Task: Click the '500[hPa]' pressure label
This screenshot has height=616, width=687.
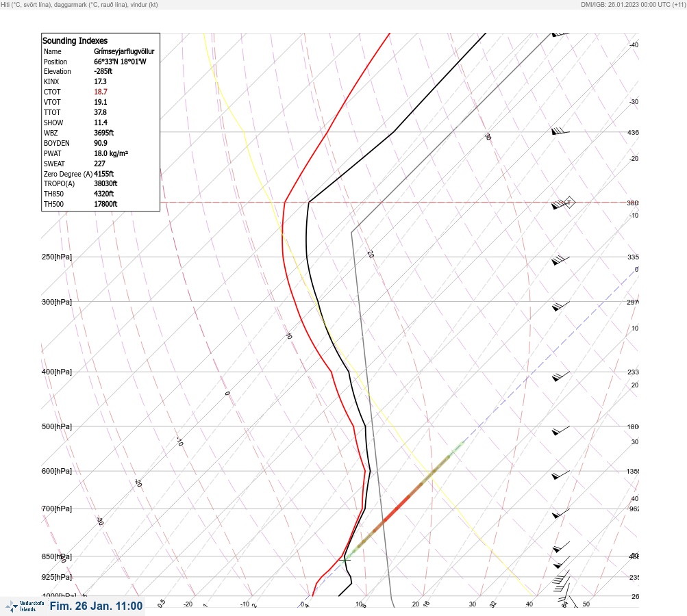Action: pyautogui.click(x=57, y=426)
